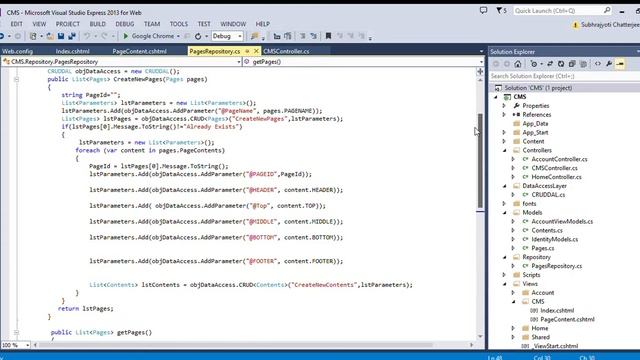
Task: Switch to the PageContent.cshtml tab
Action: [x=140, y=51]
